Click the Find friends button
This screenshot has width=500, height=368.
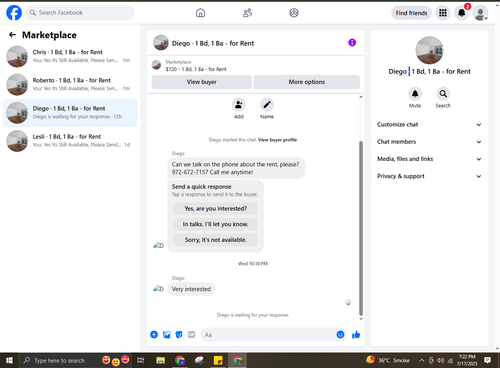411,13
